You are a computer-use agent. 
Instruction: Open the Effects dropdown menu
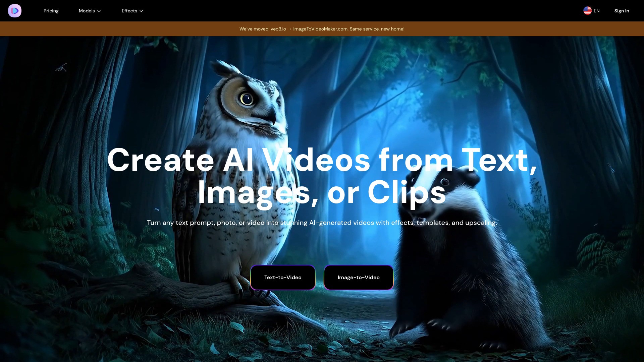132,11
